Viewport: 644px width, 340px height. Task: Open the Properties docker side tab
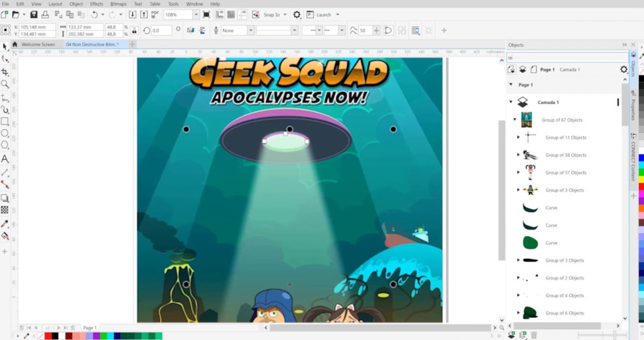pos(633,106)
